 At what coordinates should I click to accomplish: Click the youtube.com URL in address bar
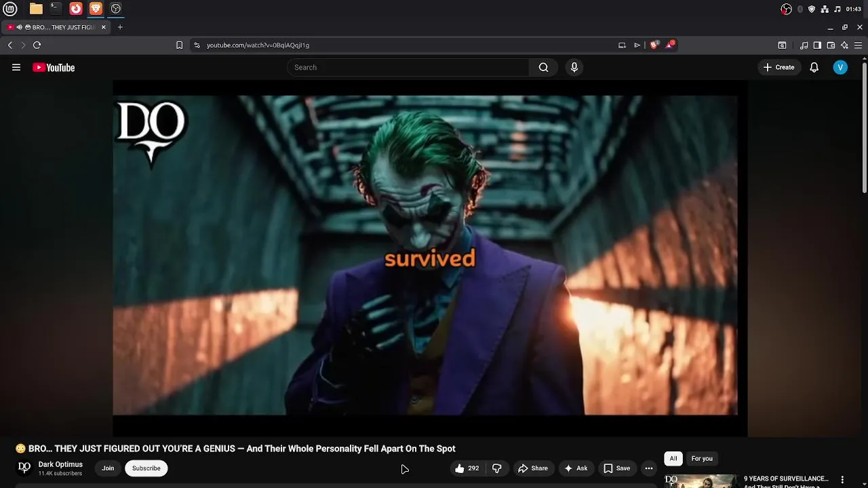pos(258,45)
